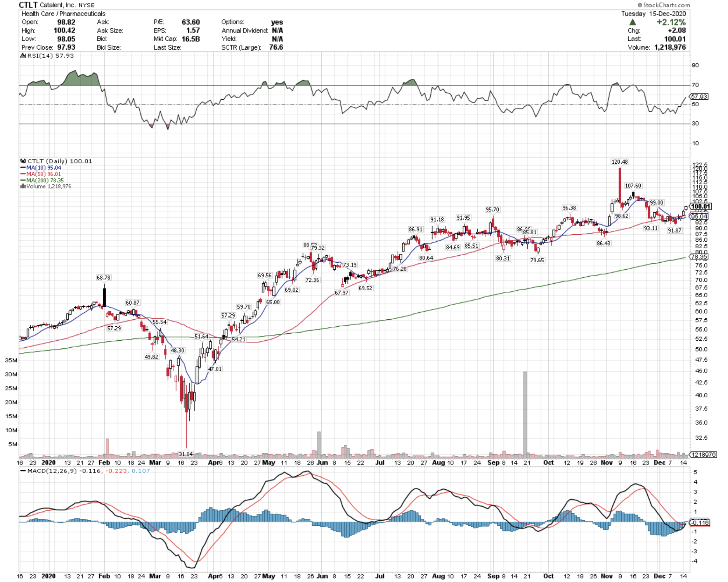Click the 68.78 February peak label
The width and height of the screenshot is (728, 582).
(x=104, y=278)
